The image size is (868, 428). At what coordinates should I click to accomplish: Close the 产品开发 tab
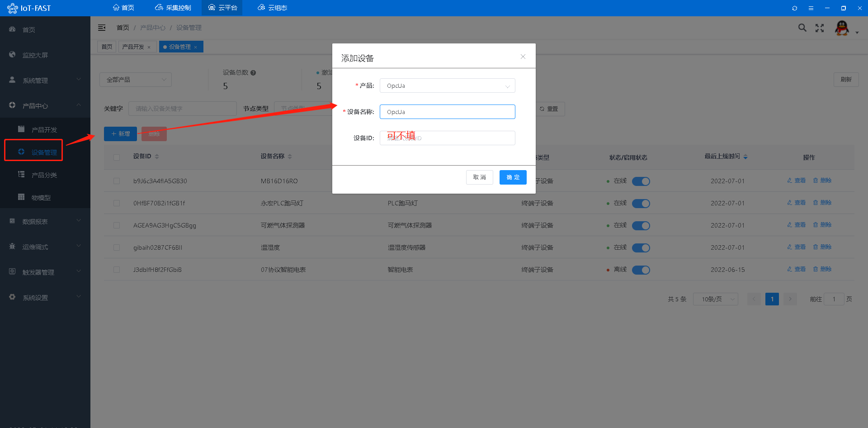(149, 47)
